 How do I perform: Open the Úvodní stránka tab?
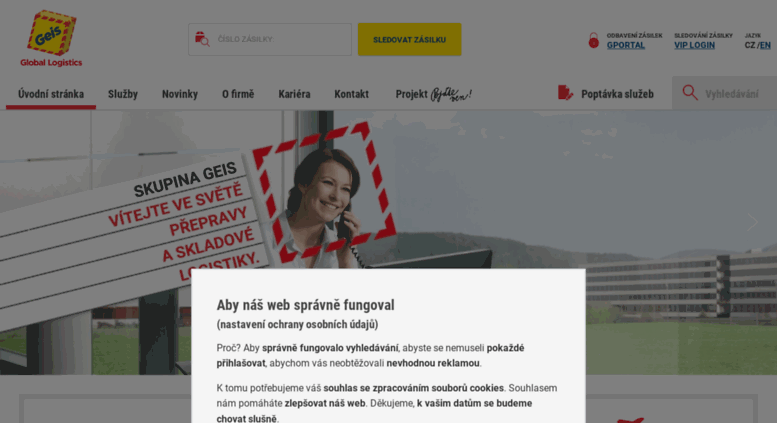51,94
